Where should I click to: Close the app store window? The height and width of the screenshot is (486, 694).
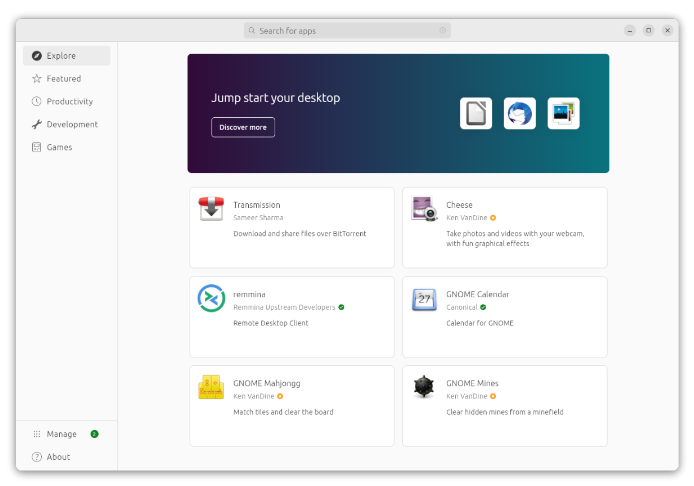tap(668, 31)
